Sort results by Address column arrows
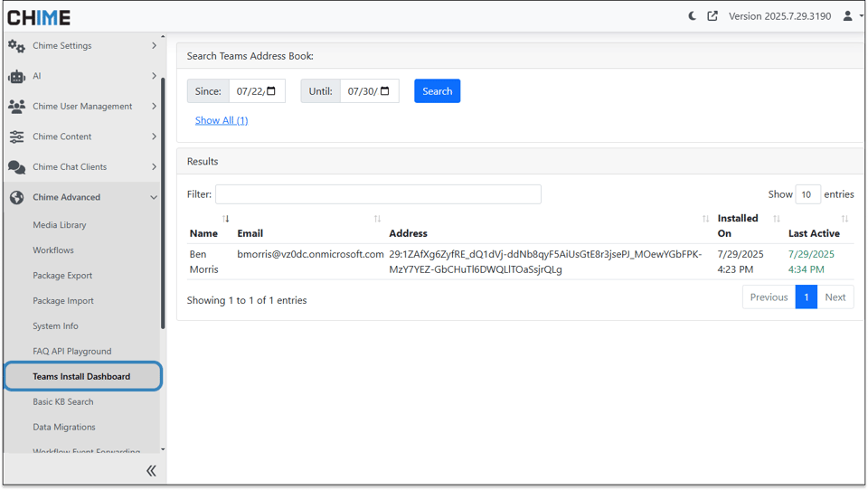The image size is (868, 490). 706,219
